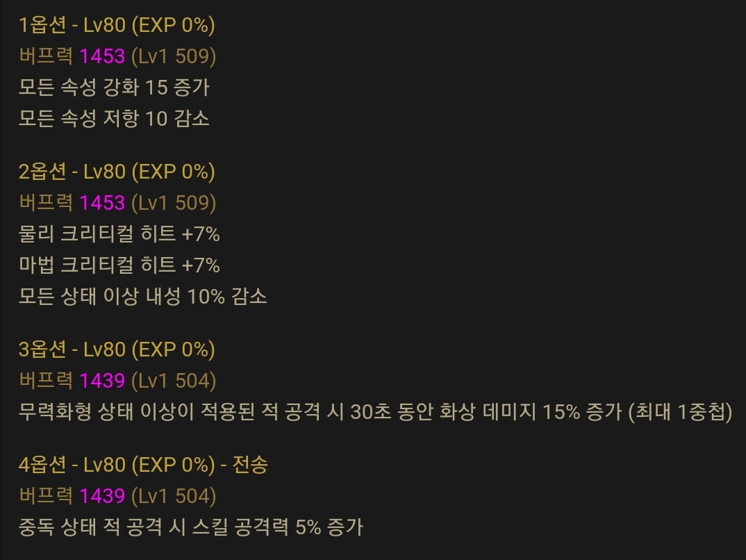
Task: Select the magenta 1453 value under 1옵션
Action: [x=102, y=56]
